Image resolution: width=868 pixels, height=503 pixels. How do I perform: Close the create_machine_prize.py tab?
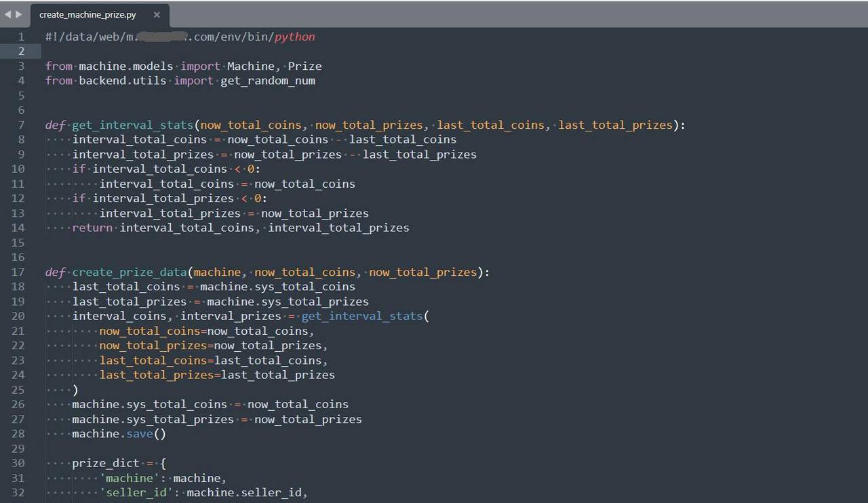click(x=157, y=14)
